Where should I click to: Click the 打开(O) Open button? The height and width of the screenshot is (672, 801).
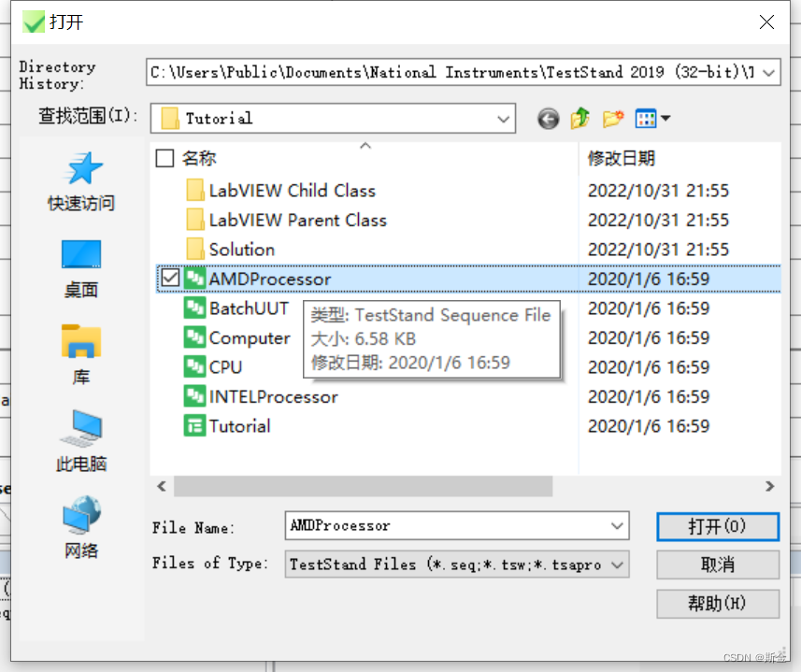click(x=718, y=526)
